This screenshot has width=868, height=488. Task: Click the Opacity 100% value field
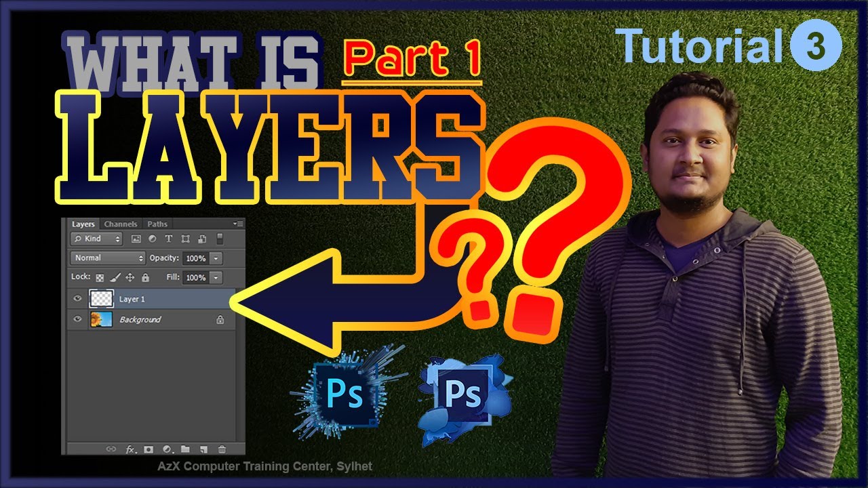click(196, 258)
